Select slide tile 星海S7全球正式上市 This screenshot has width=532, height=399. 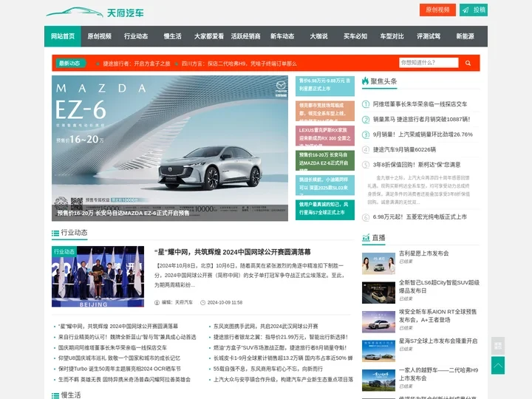pyautogui.click(x=325, y=210)
